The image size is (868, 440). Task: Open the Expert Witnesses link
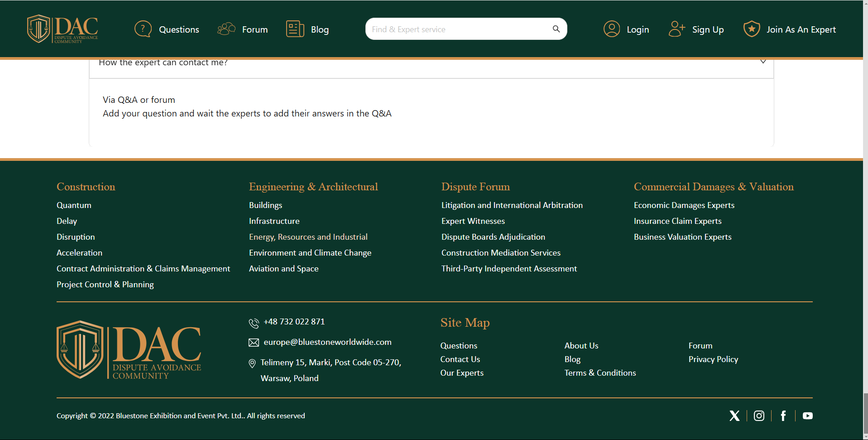473,221
